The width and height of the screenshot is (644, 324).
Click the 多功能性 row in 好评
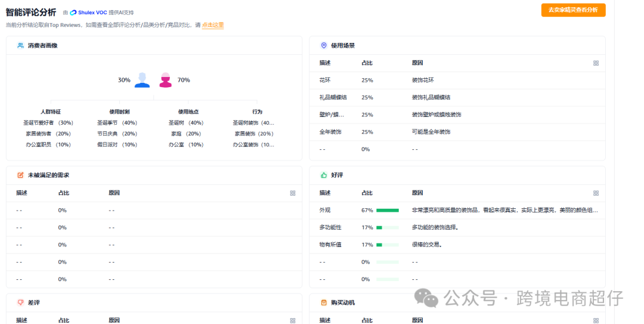pyautogui.click(x=330, y=227)
